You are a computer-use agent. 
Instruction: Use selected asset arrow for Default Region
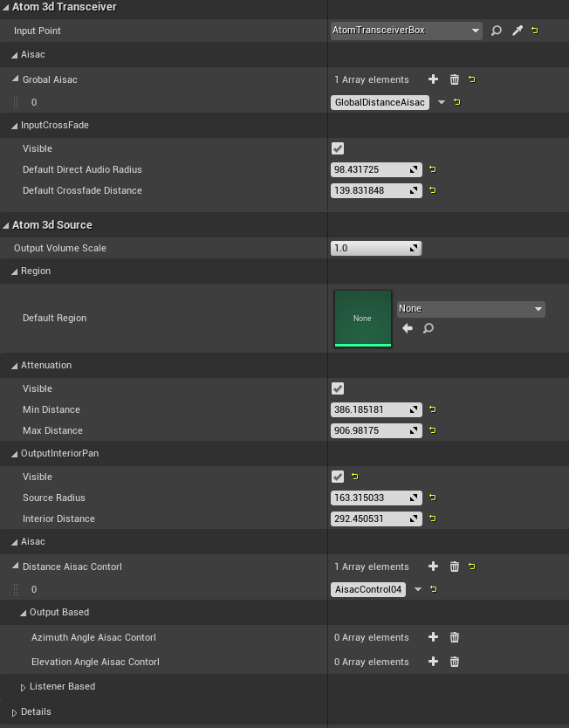(x=408, y=328)
